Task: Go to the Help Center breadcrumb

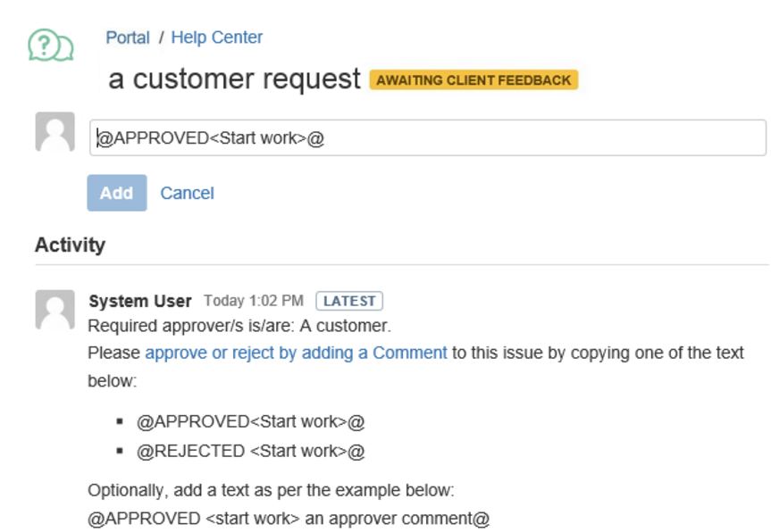Action: coord(217,37)
